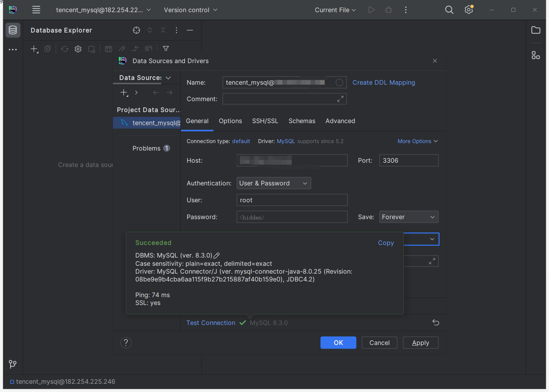
Task: Click the Create DDL Mapping link
Action: 384,82
